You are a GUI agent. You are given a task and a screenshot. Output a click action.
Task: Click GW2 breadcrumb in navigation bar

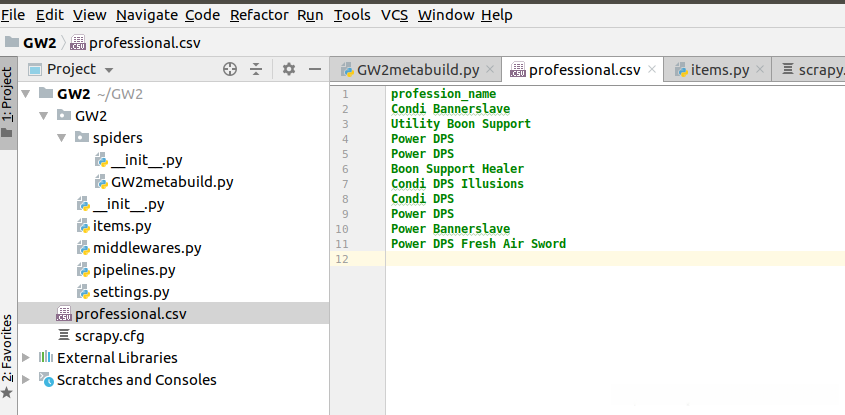click(x=39, y=42)
